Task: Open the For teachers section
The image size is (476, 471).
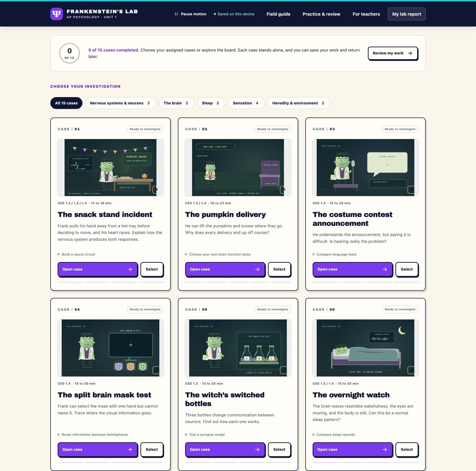Action: (x=366, y=14)
